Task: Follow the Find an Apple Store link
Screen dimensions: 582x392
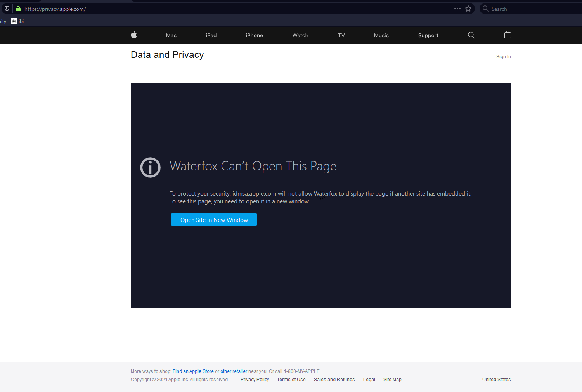Action: pos(193,371)
